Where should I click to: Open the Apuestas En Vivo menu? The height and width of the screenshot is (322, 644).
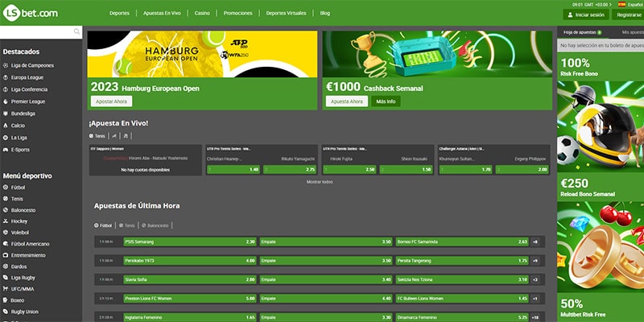point(162,13)
